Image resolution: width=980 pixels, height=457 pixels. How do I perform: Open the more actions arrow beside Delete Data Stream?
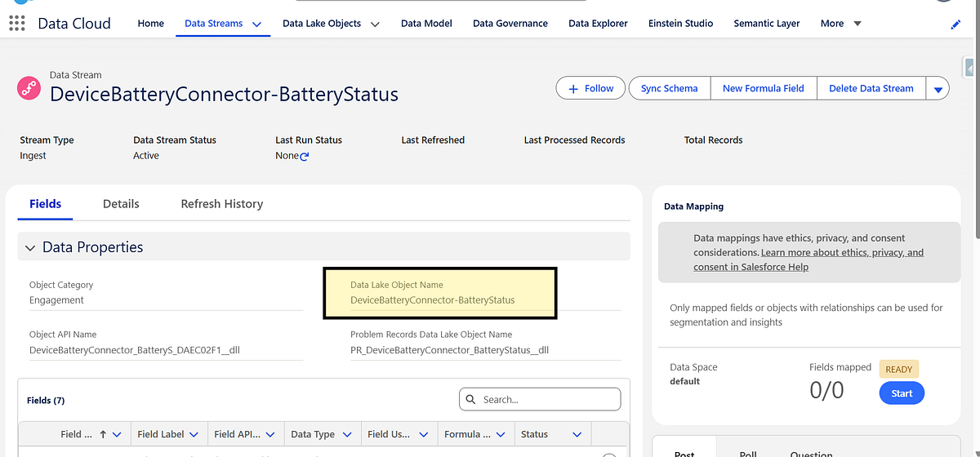pos(938,89)
